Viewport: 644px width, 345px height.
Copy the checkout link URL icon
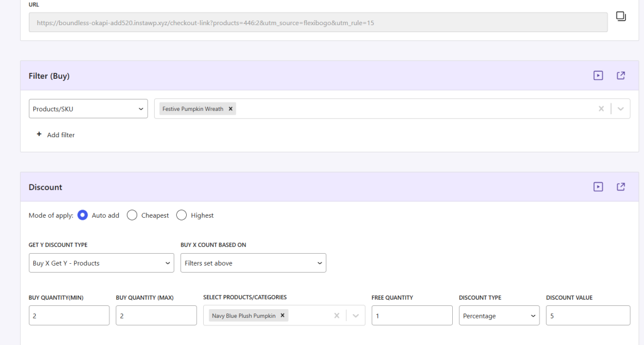point(621,16)
